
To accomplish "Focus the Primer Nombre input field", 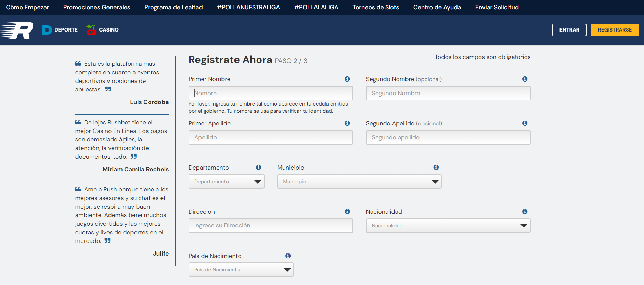I will [271, 93].
